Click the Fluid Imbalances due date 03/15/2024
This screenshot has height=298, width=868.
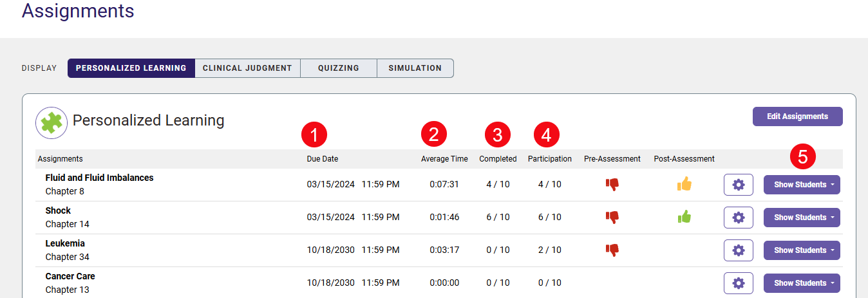331,184
